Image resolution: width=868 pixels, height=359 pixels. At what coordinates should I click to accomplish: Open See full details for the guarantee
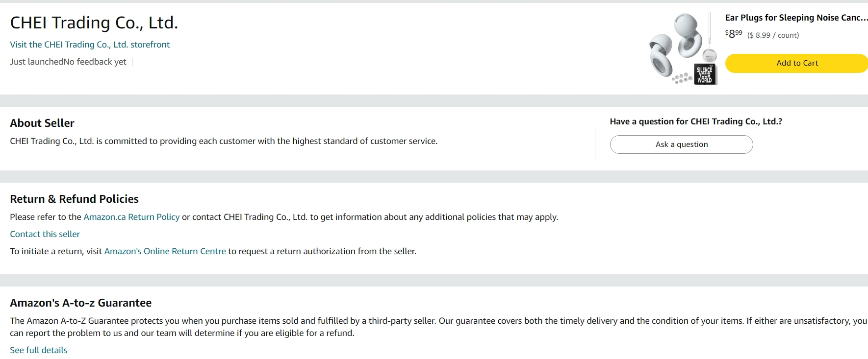click(38, 350)
